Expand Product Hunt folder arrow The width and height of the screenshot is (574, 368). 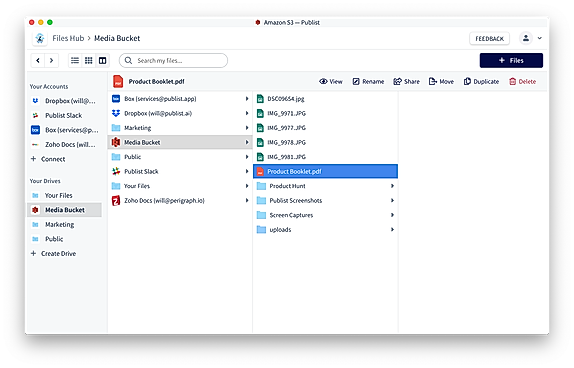pos(392,186)
